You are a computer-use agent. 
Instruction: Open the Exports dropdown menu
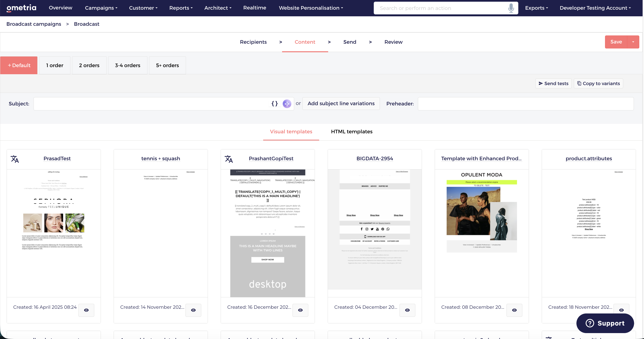[x=537, y=8]
